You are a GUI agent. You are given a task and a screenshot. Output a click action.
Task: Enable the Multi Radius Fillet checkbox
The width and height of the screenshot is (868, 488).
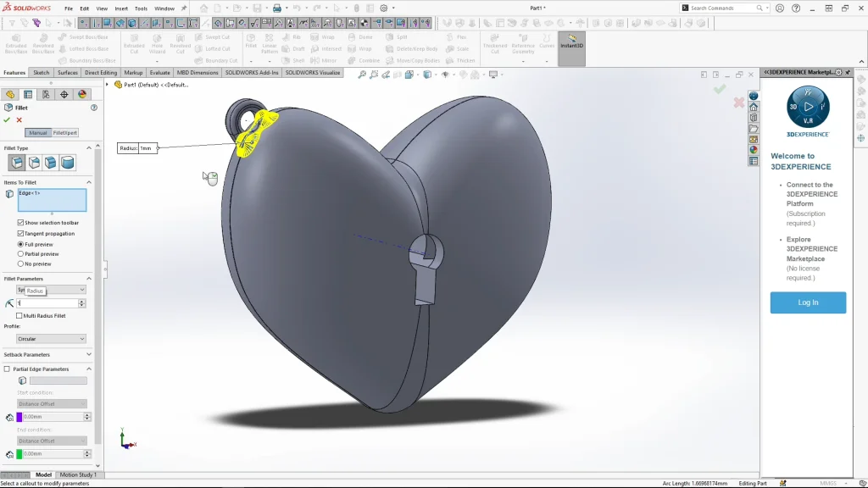click(20, 315)
